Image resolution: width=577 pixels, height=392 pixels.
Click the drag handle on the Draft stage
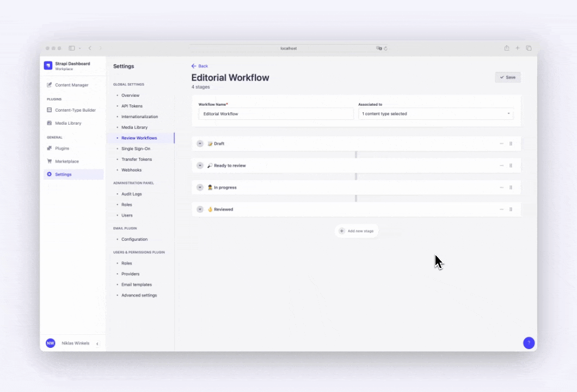coord(511,144)
